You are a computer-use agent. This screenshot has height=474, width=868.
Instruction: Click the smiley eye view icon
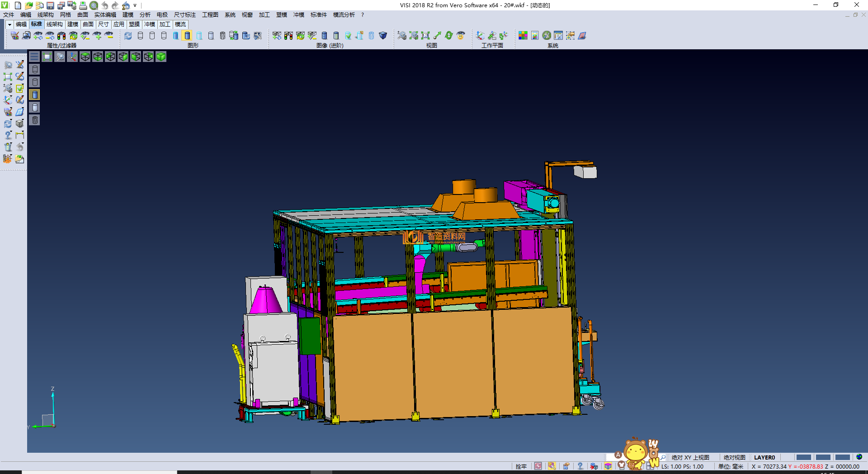click(461, 35)
